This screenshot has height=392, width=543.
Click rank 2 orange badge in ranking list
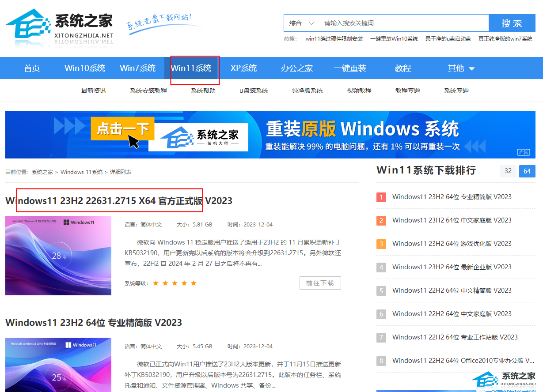coord(381,220)
